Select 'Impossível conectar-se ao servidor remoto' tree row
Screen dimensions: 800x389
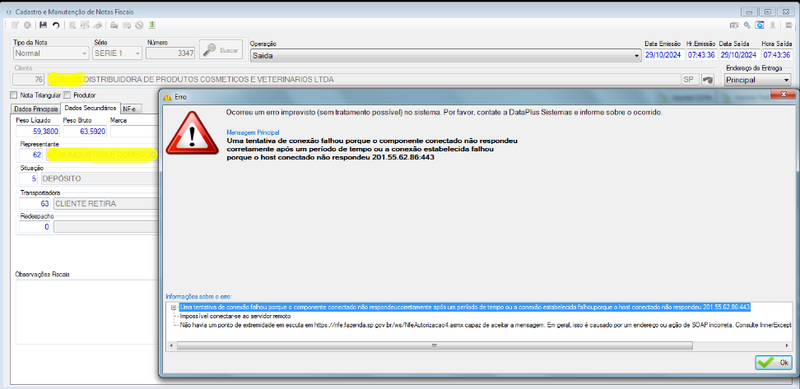[x=235, y=316]
